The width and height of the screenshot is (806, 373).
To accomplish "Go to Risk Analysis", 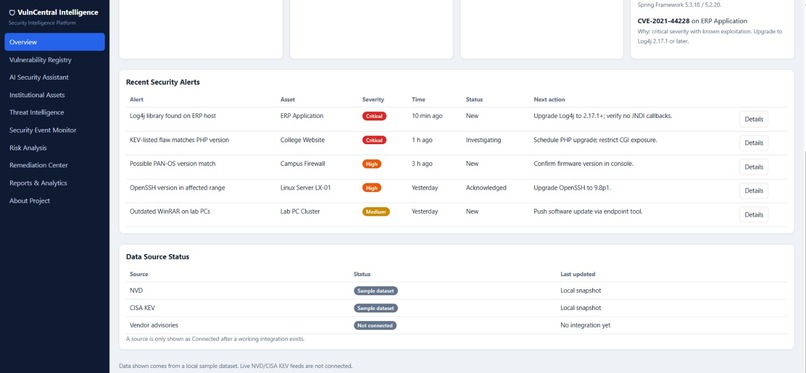I will click(x=28, y=148).
